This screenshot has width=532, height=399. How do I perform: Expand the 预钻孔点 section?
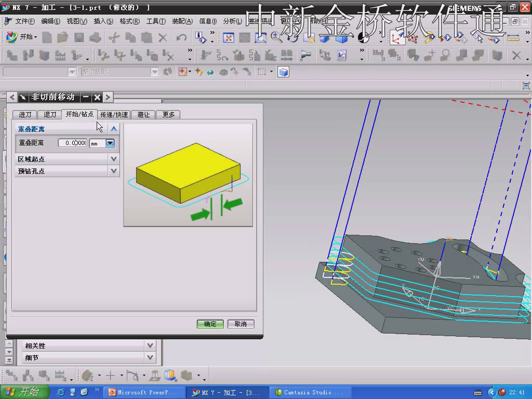pyautogui.click(x=114, y=171)
